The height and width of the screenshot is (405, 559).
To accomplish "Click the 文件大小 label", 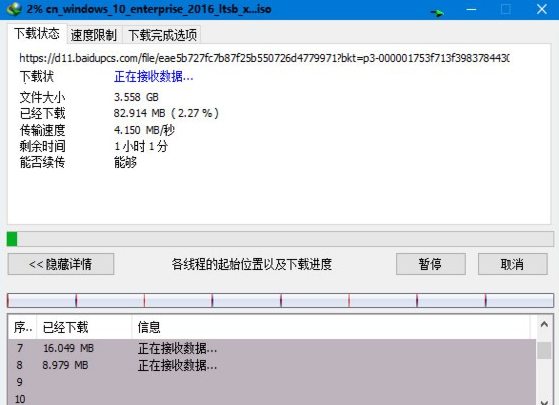I will click(x=42, y=97).
